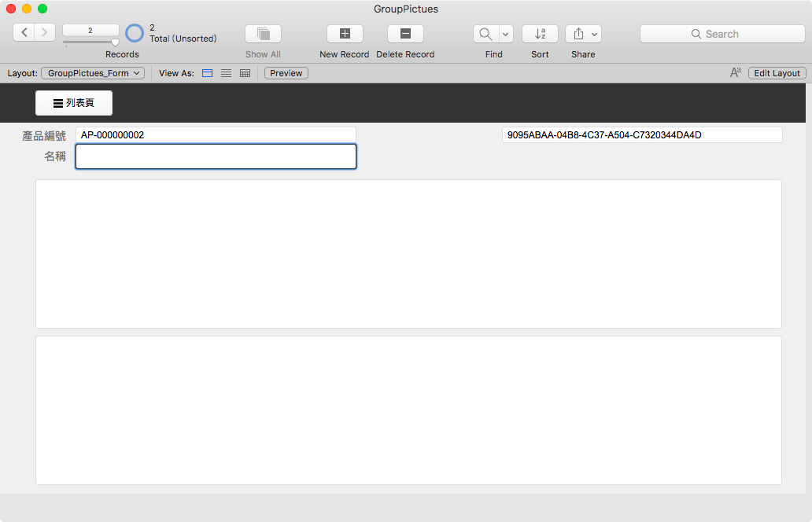The image size is (812, 522).
Task: Click the Delete Record icon
Action: click(405, 34)
